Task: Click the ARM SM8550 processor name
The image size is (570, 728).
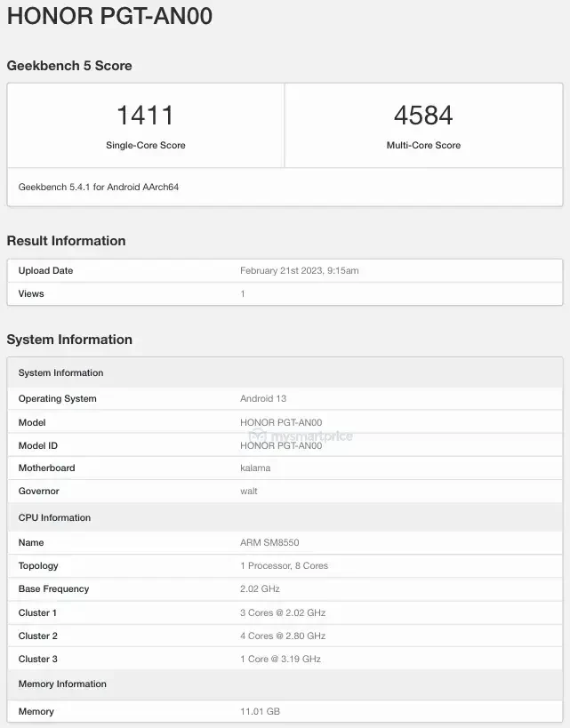Action: coord(270,542)
